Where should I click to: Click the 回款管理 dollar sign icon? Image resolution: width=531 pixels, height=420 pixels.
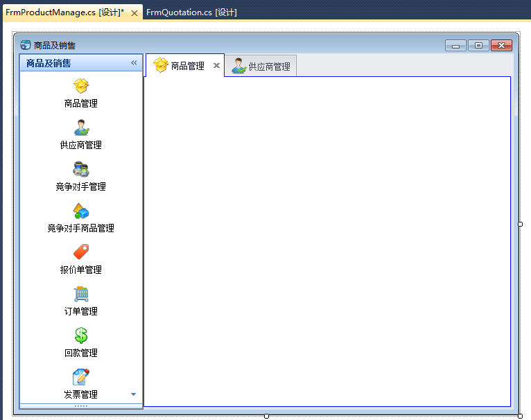[81, 335]
